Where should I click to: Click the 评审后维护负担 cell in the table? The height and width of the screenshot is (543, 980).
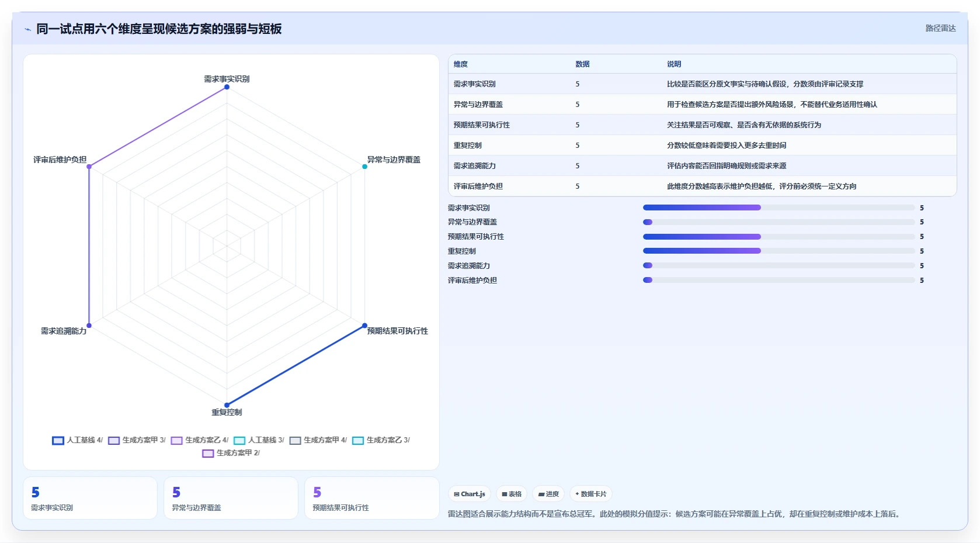point(478,186)
